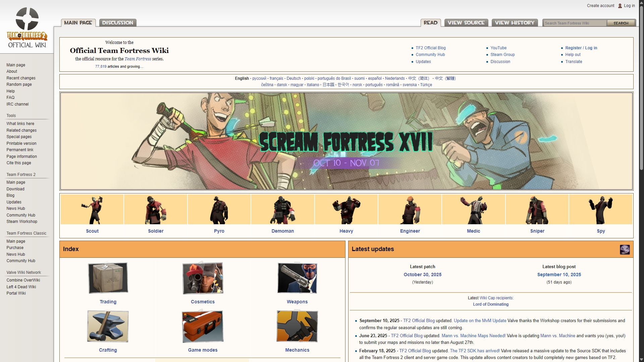The image size is (644, 362).
Task: Click the Crafting anvil icon
Action: click(x=108, y=326)
